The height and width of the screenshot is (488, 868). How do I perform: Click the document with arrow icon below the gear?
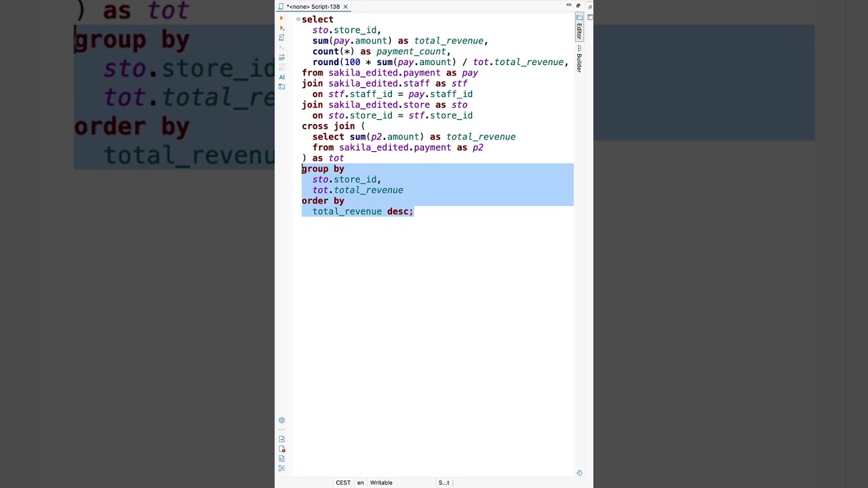point(281,439)
